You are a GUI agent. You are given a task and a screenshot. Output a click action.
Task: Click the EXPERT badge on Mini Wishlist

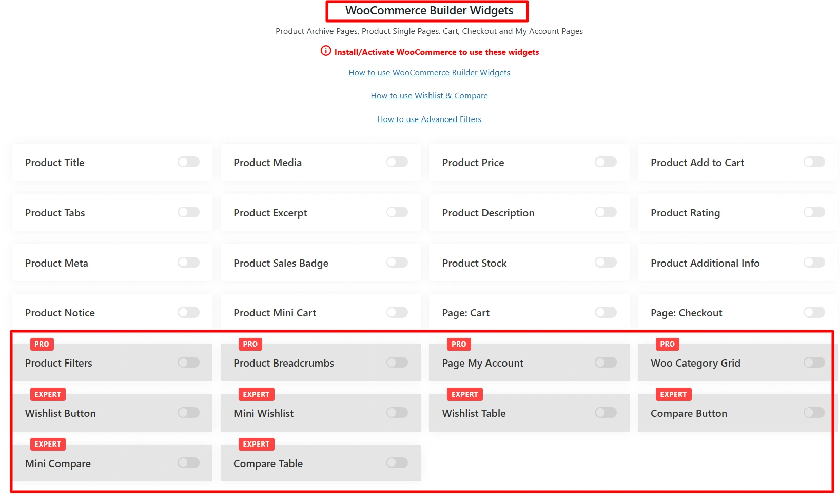pyautogui.click(x=257, y=394)
